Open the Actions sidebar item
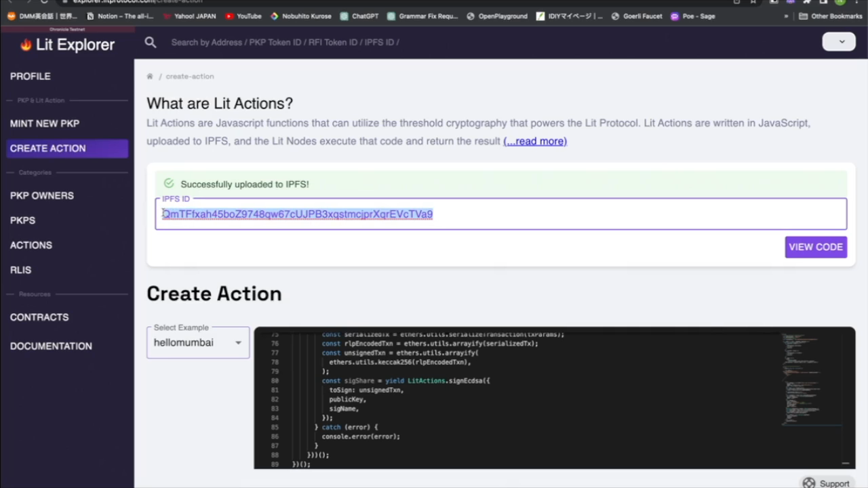868x488 pixels. pyautogui.click(x=31, y=245)
